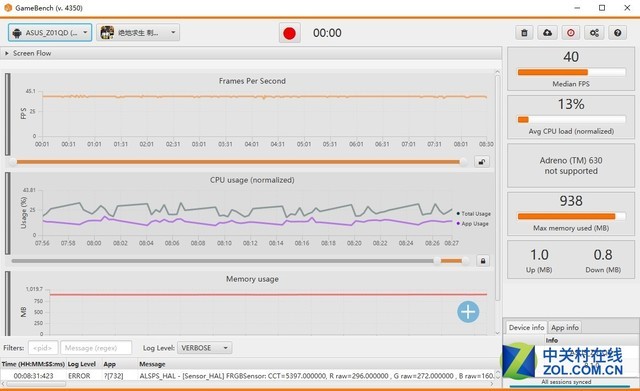
Task: Click the red timer icon in toolbar
Action: pos(571,33)
